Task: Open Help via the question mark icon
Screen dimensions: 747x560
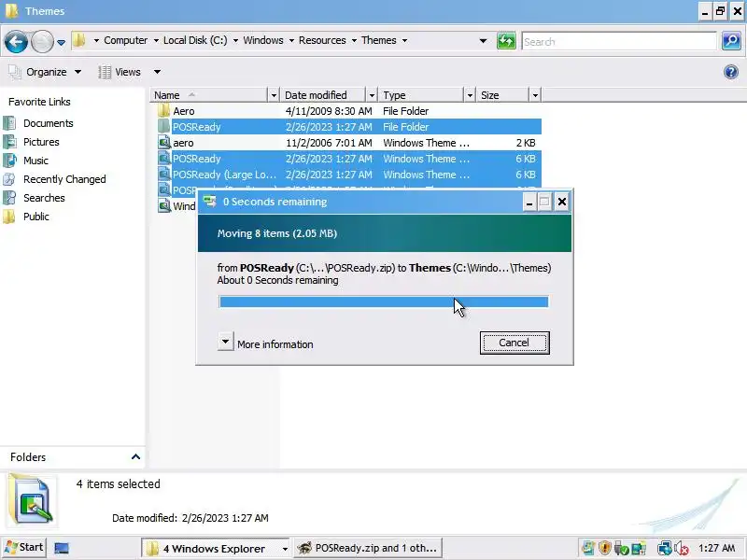Action: (x=731, y=72)
